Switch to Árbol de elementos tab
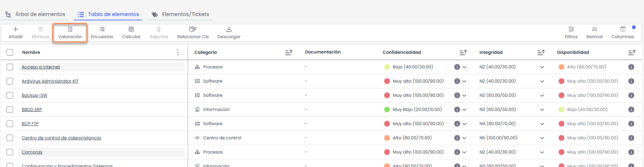 click(x=36, y=14)
